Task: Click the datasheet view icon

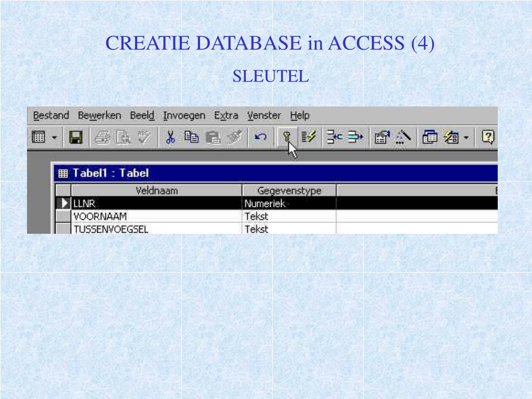Action: [x=38, y=137]
